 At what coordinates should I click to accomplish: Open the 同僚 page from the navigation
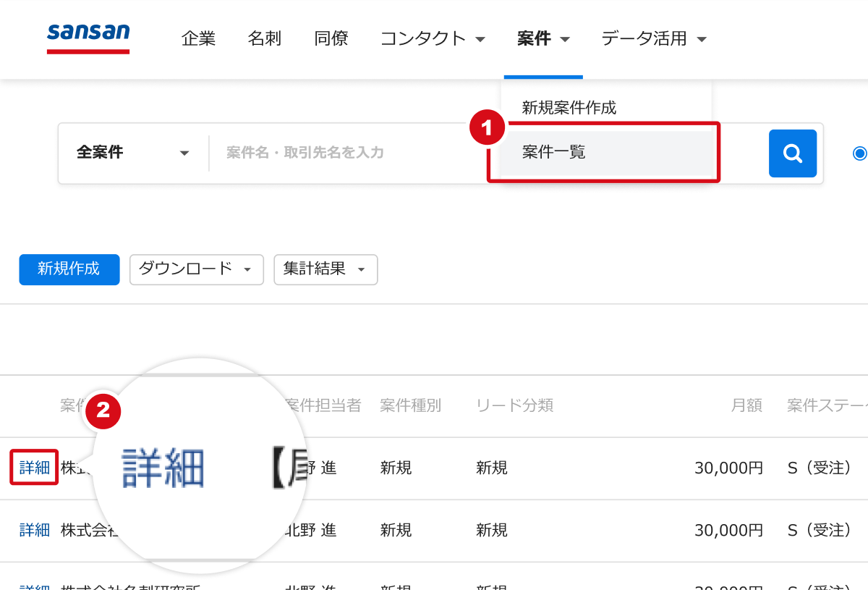pyautogui.click(x=331, y=39)
